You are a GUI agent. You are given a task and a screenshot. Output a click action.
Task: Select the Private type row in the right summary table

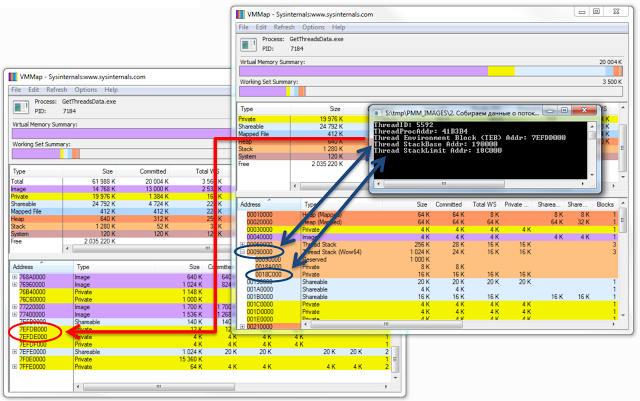[303, 119]
